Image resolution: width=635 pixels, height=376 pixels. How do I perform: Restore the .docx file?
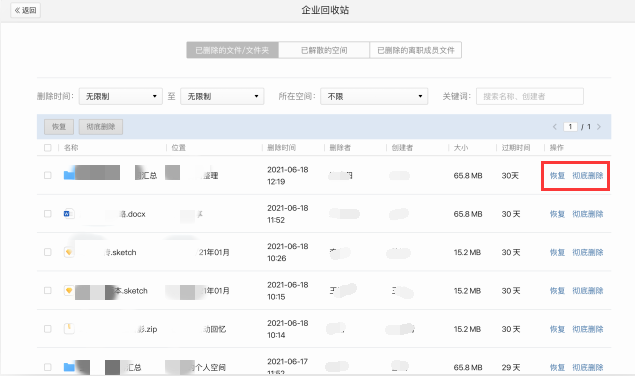pyautogui.click(x=557, y=214)
